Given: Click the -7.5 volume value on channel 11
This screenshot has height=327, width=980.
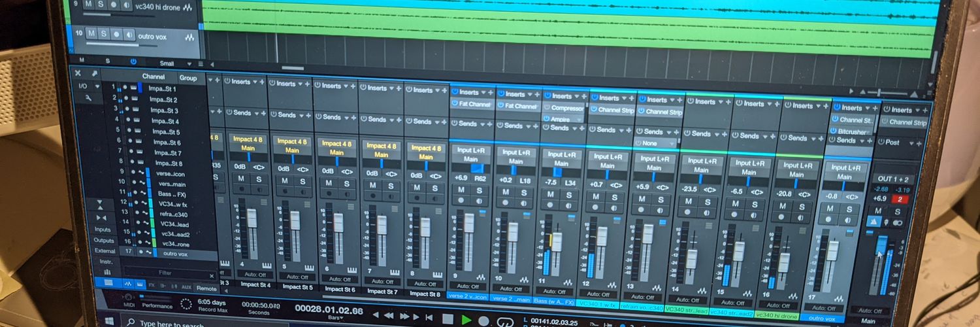Looking at the screenshot, I should (551, 182).
